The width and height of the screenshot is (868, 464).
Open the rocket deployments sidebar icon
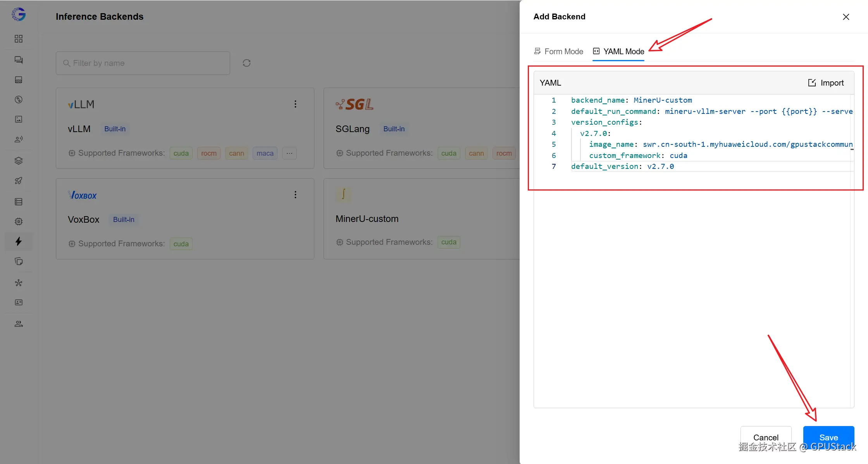click(19, 180)
